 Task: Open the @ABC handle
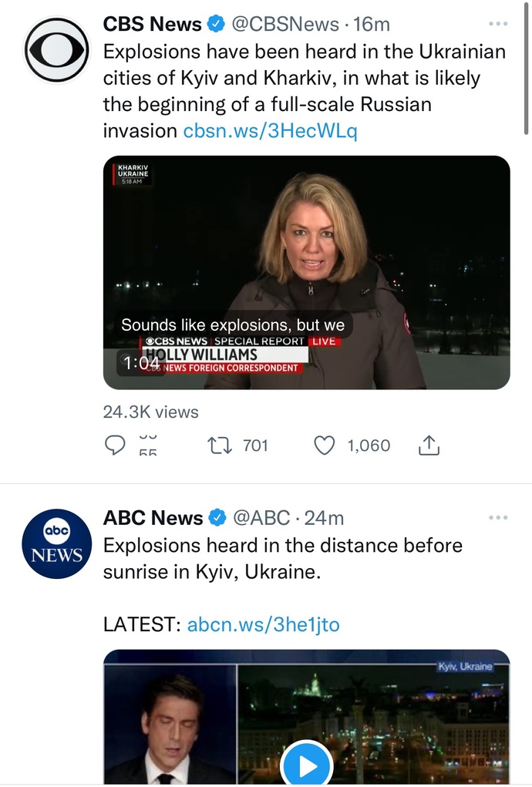coord(261,517)
